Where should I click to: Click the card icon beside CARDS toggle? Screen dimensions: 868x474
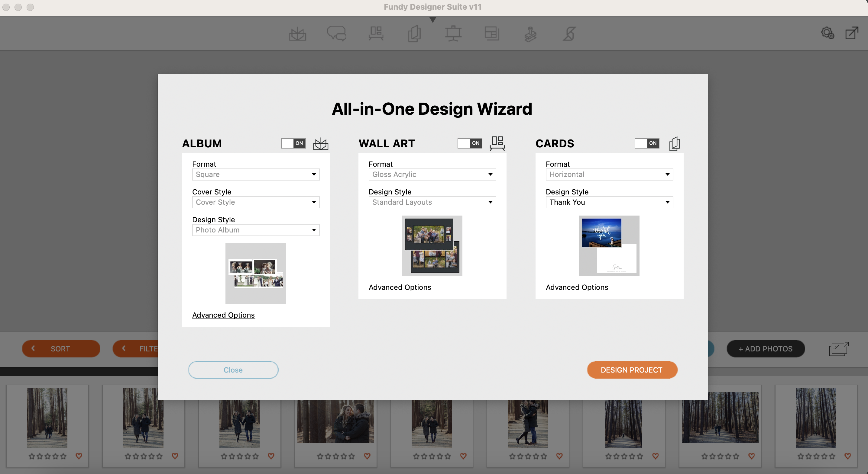click(674, 144)
